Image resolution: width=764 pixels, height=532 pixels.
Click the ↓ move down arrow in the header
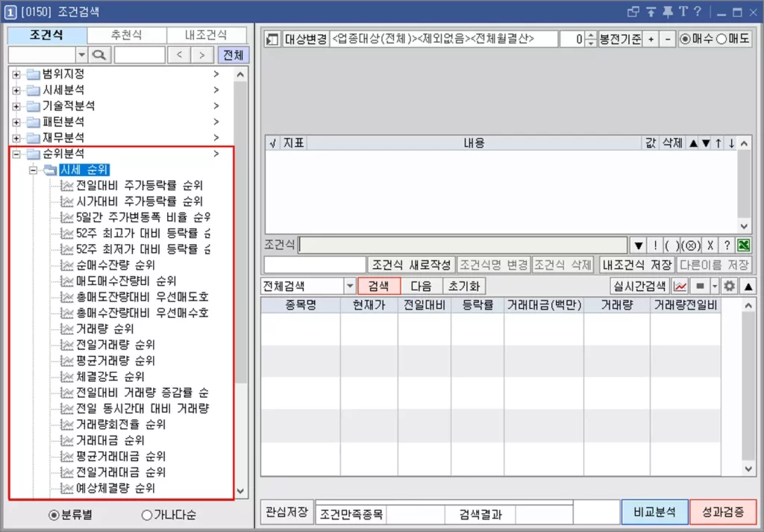pos(731,143)
